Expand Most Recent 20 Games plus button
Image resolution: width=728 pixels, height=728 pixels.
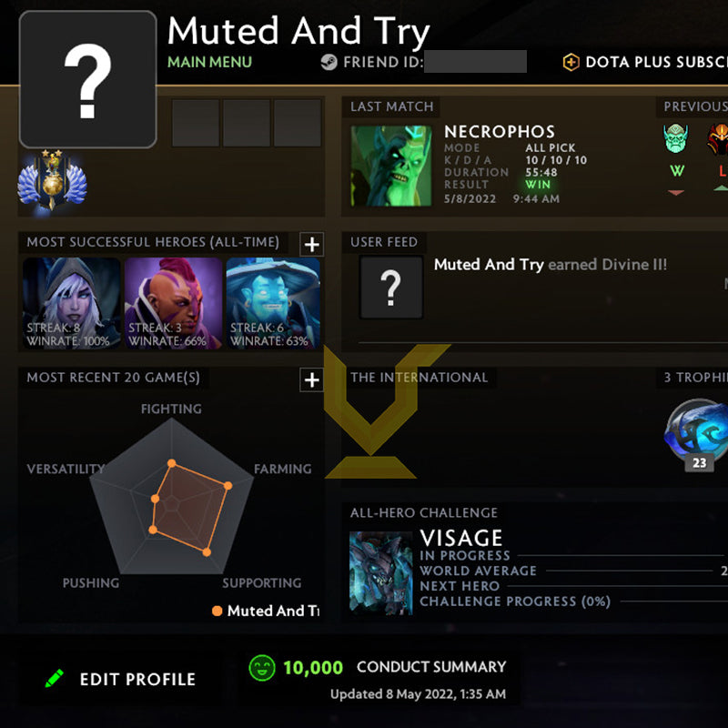(311, 379)
